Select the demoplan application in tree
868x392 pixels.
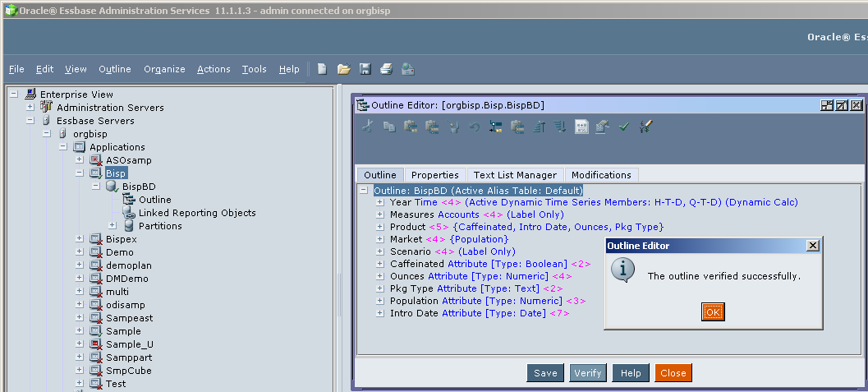coord(128,265)
